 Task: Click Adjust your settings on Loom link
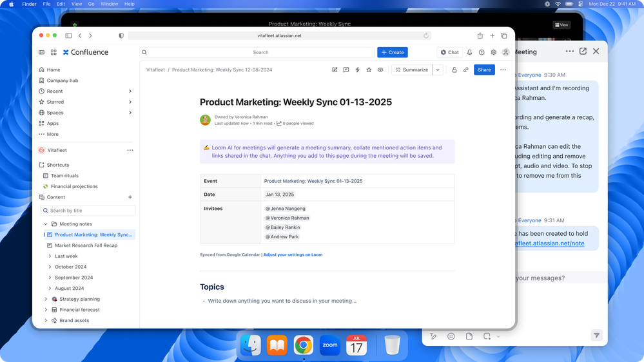(293, 255)
